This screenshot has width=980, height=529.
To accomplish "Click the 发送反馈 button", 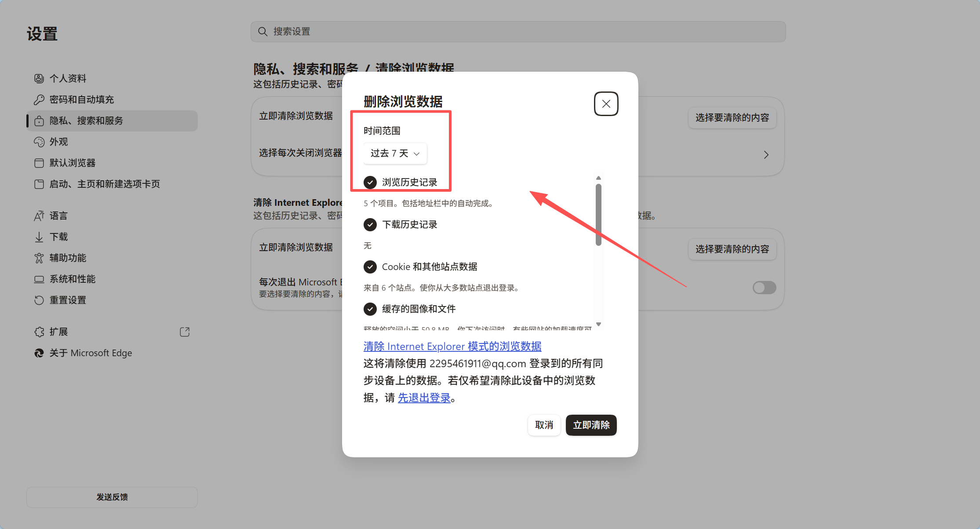I will [112, 497].
